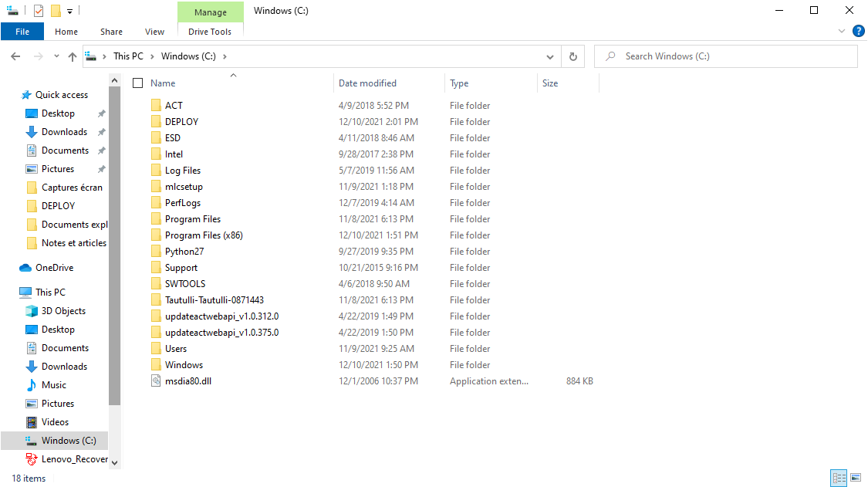Screen dimensions: 868x487
Task: Expand the ribbon using the chevron
Action: click(842, 32)
